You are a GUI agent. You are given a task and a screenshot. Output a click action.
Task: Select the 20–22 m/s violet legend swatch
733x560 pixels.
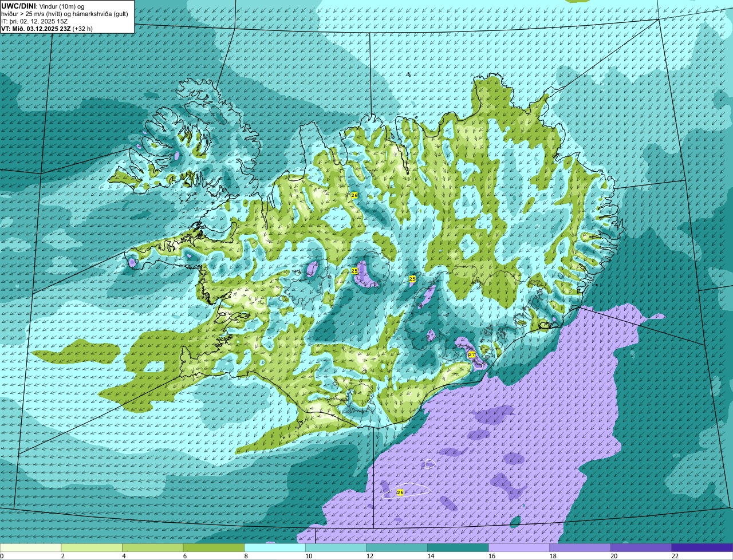click(x=641, y=548)
